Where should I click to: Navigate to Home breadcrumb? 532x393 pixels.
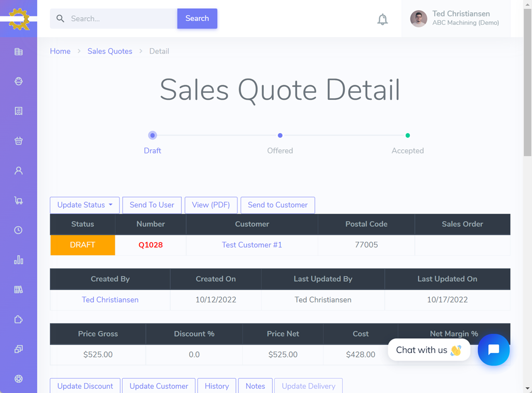coord(60,51)
